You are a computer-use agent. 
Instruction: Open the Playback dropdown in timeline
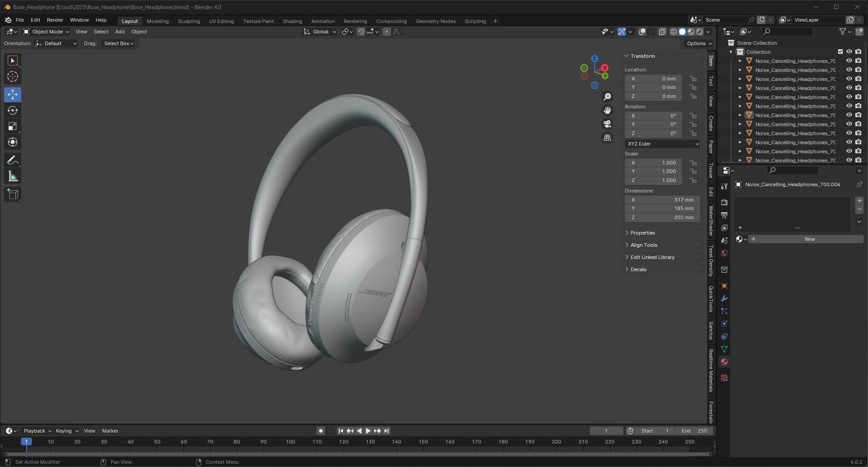[37, 431]
